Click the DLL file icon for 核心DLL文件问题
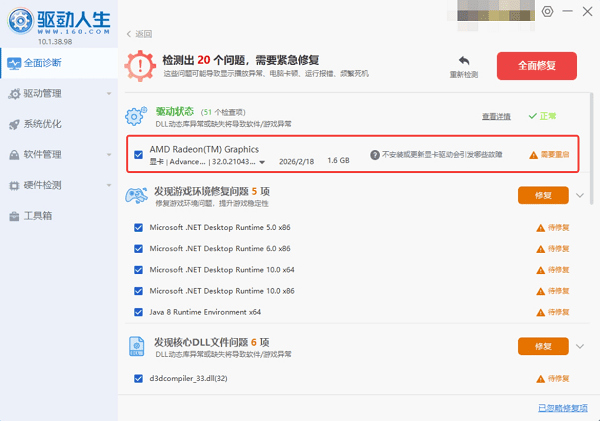This screenshot has height=421, width=600. tap(137, 346)
